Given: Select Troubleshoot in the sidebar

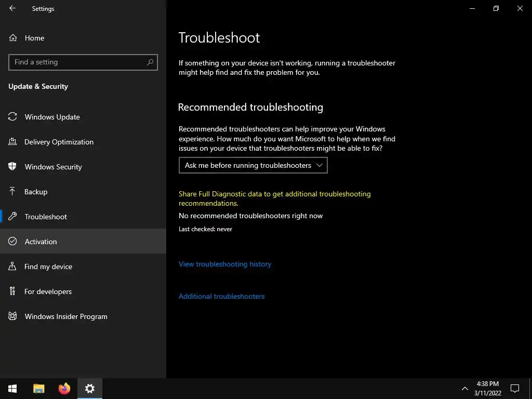Looking at the screenshot, I should coord(83,217).
